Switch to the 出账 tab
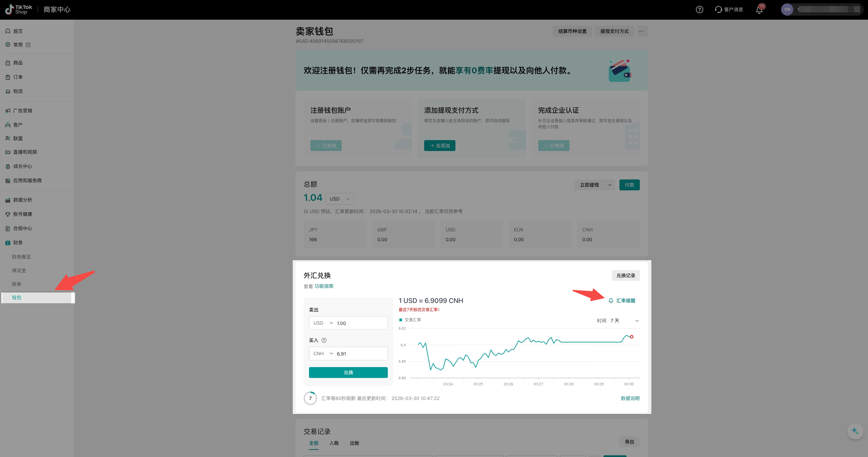868x457 pixels. (x=354, y=443)
